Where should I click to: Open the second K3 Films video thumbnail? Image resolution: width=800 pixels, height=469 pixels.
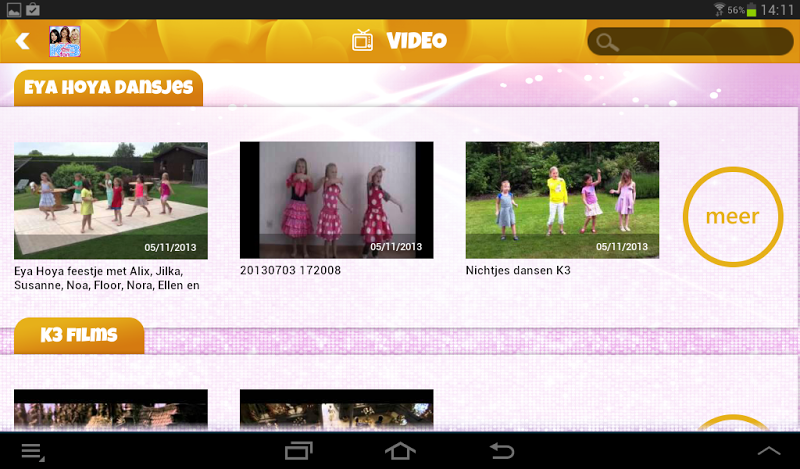[x=337, y=410]
